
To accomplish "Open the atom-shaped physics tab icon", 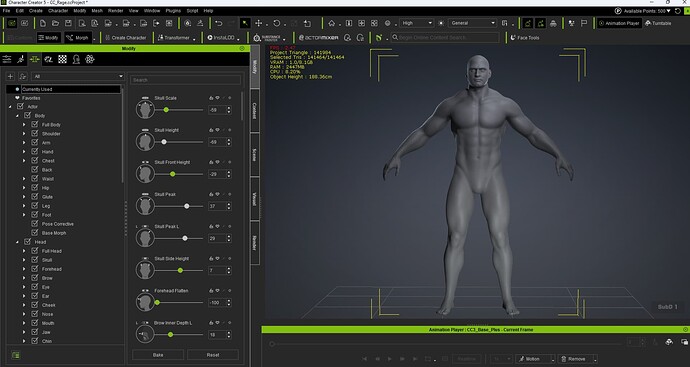I will coord(90,59).
